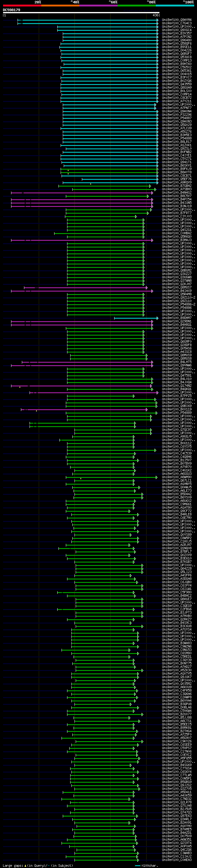Select the UniRef100_C0HBA2 label

[x=177, y=233]
